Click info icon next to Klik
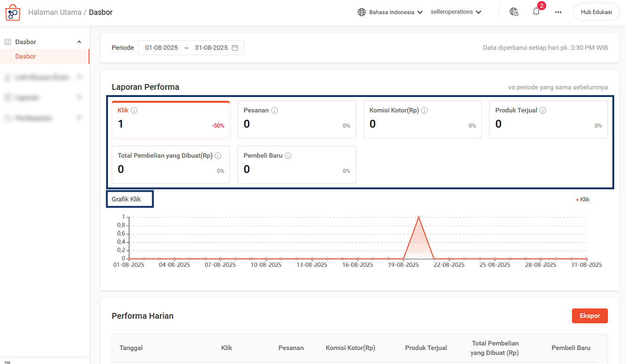The height and width of the screenshot is (364, 626). [134, 110]
